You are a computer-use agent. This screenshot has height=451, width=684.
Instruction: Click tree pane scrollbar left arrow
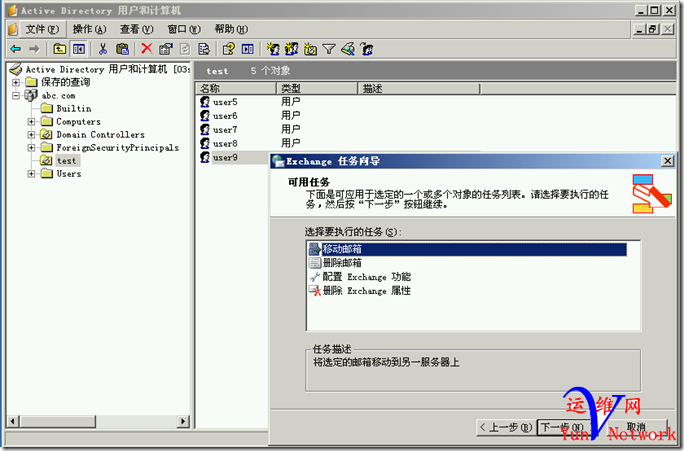13,421
